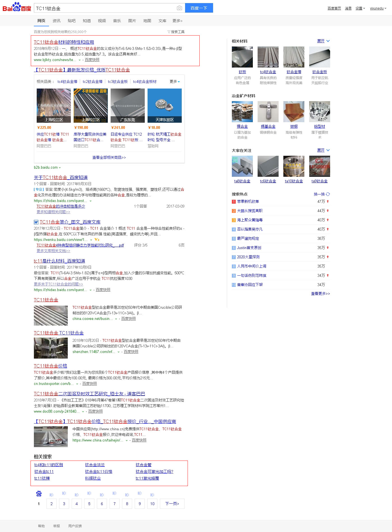Open related search tc4和tc11的区别
Image resolution: width=392 pixels, height=532 pixels.
click(49, 465)
